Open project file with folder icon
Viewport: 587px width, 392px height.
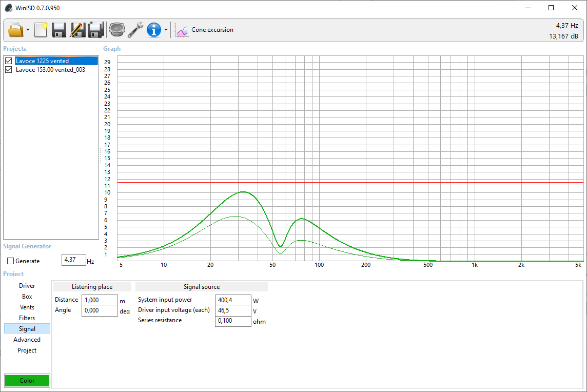coord(16,30)
